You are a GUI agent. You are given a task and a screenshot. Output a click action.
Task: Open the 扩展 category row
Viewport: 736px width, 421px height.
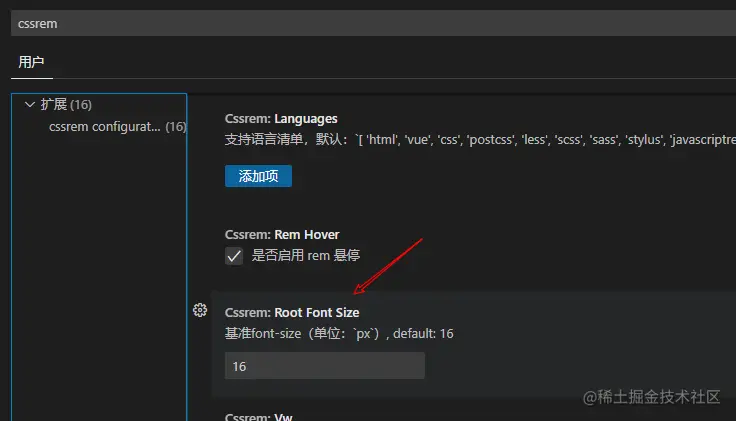[x=99, y=104]
